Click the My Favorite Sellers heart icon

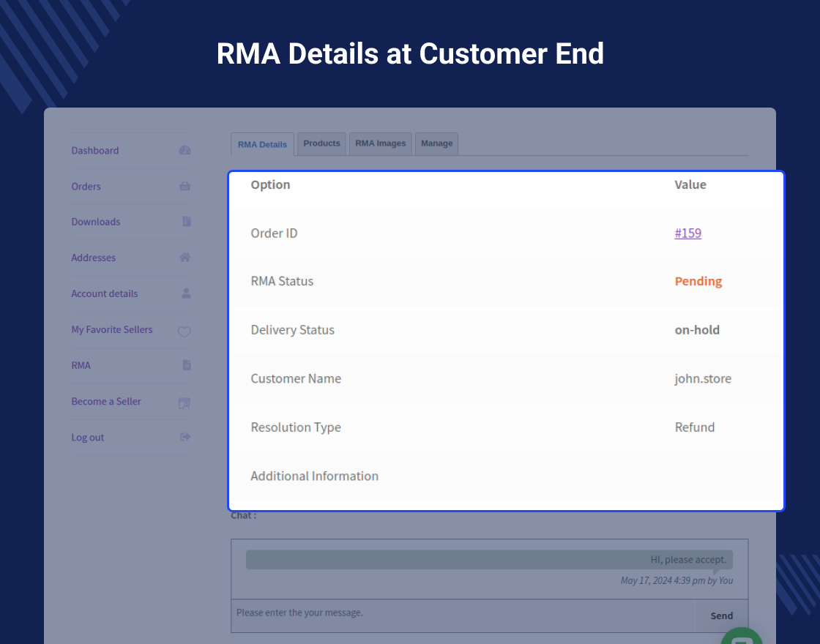click(184, 331)
